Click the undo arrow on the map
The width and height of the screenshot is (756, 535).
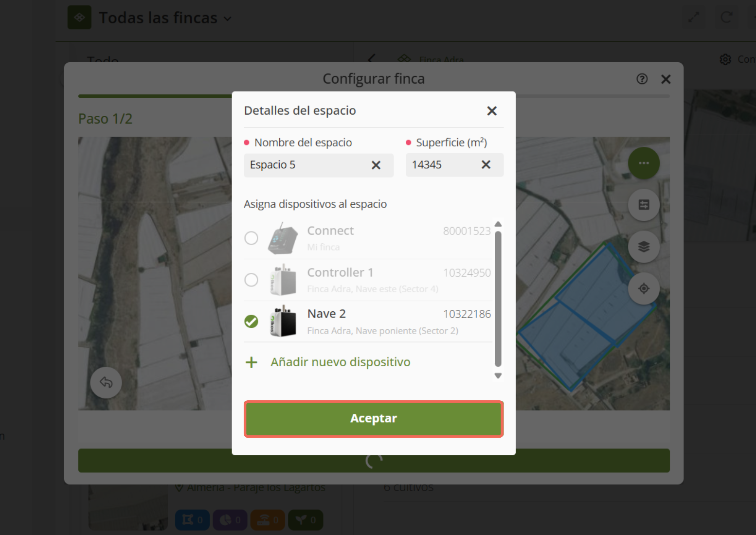point(106,382)
